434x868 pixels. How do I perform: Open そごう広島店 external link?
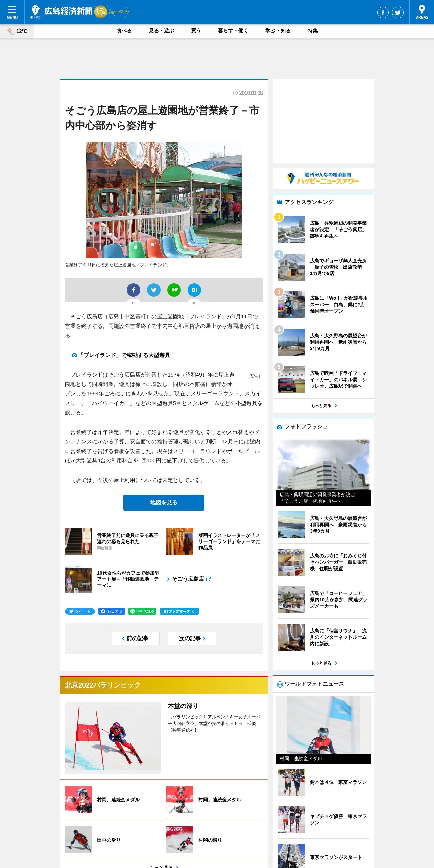pyautogui.click(x=188, y=579)
